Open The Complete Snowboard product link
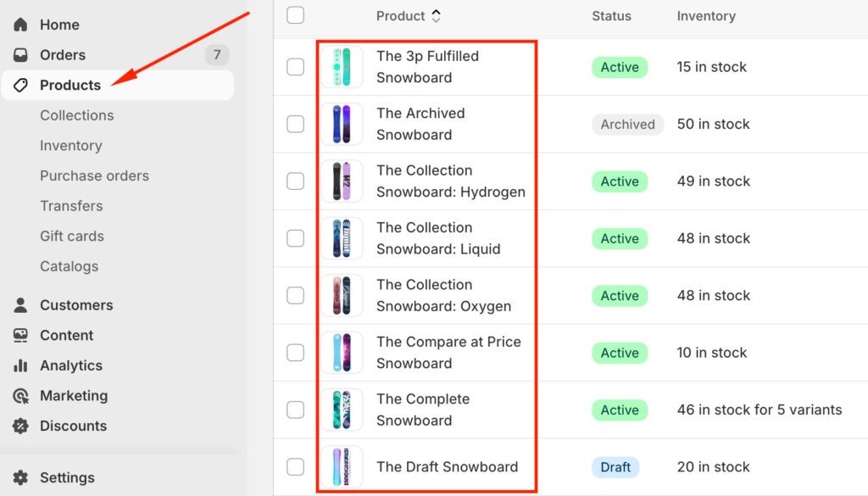 [423, 410]
